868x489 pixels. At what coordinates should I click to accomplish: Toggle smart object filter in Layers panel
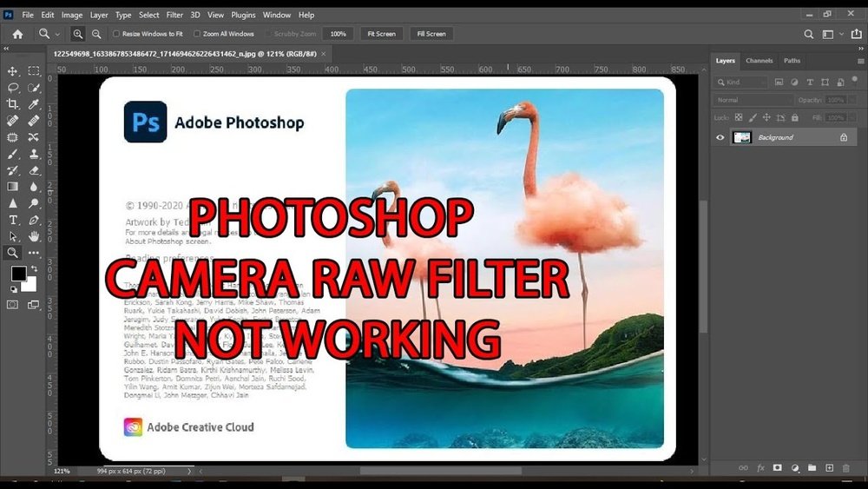[x=840, y=82]
